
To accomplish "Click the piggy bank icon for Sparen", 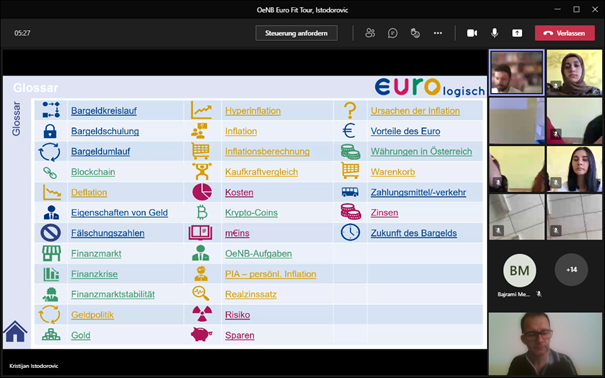I will 201,334.
